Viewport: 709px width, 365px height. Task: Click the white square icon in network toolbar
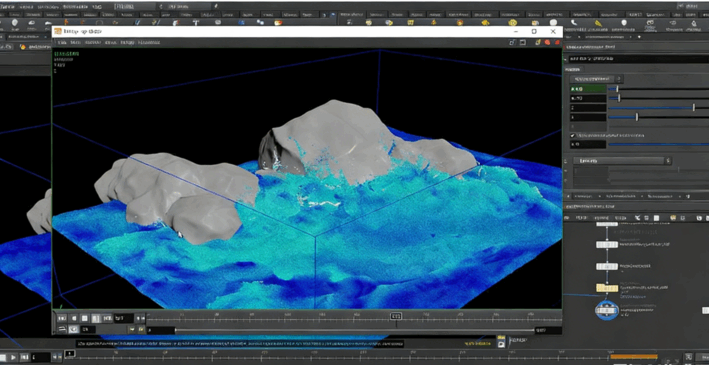click(x=656, y=218)
